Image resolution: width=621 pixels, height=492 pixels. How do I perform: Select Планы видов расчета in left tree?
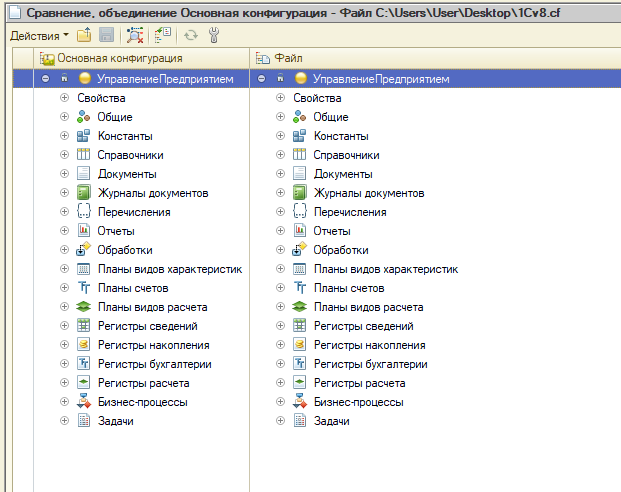click(x=152, y=307)
